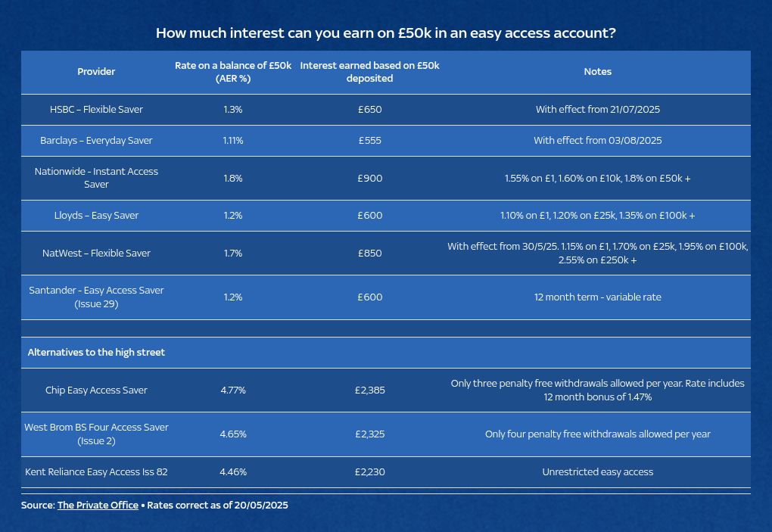Click the Interest earned column header
The width and height of the screenshot is (772, 532).
[x=370, y=72]
